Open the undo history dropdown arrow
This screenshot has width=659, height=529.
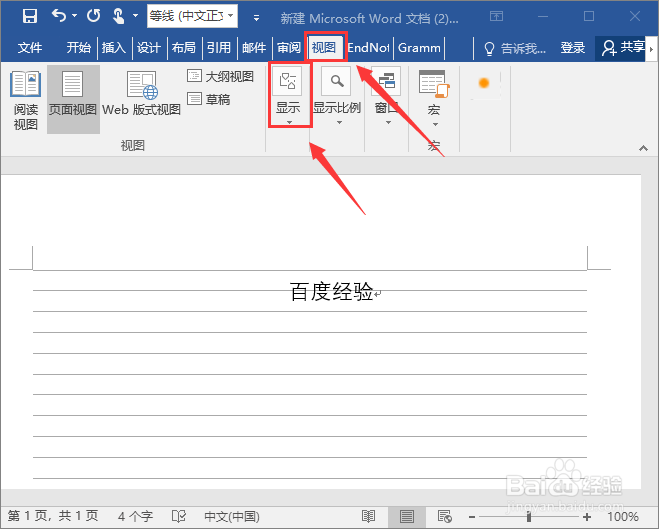[74, 16]
